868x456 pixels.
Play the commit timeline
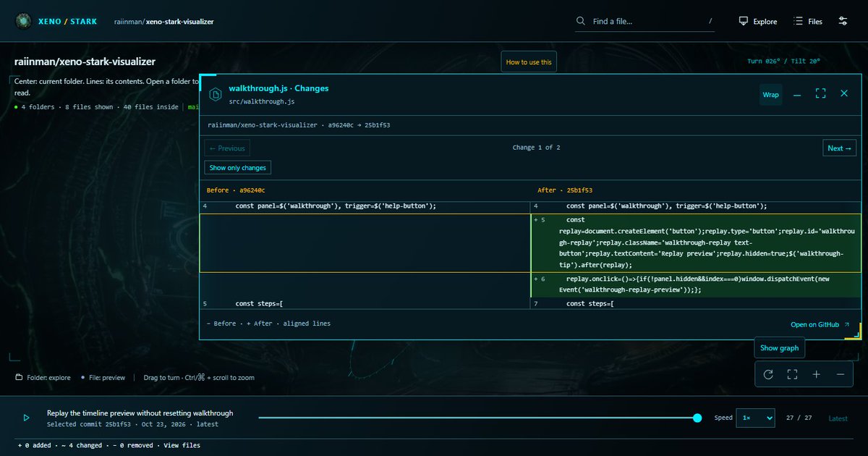tap(26, 418)
